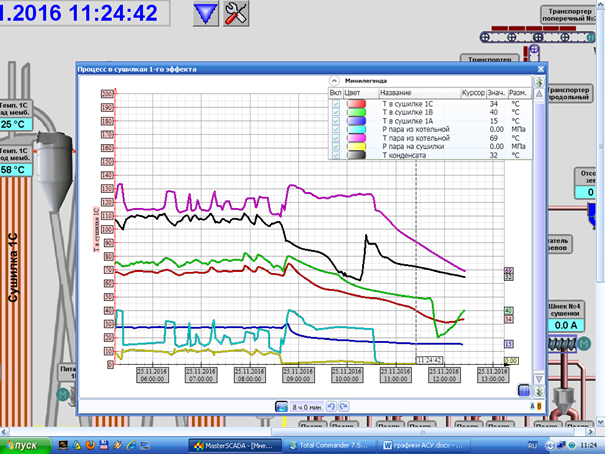606x454 pixels.
Task: Click the undo arrow in bottom trend toolbar
Action: (332, 406)
